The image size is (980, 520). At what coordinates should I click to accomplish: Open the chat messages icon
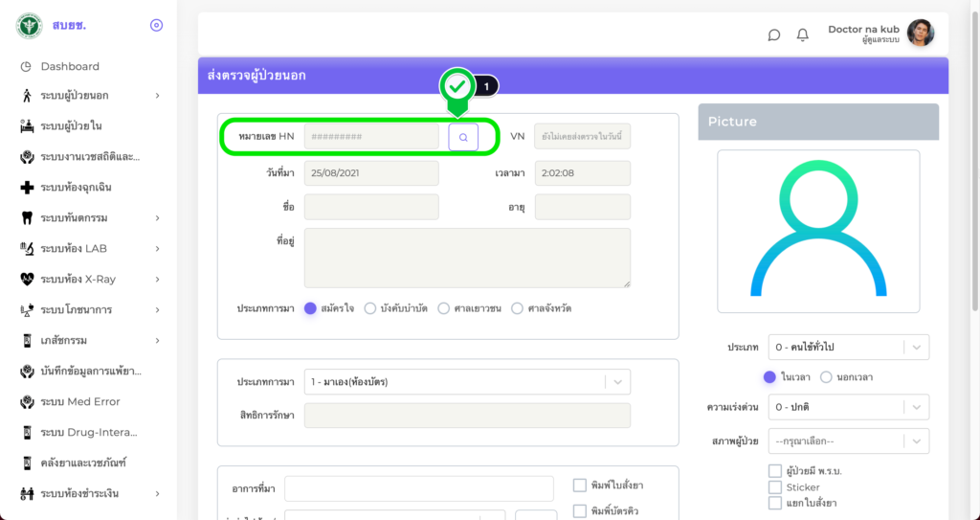point(774,34)
